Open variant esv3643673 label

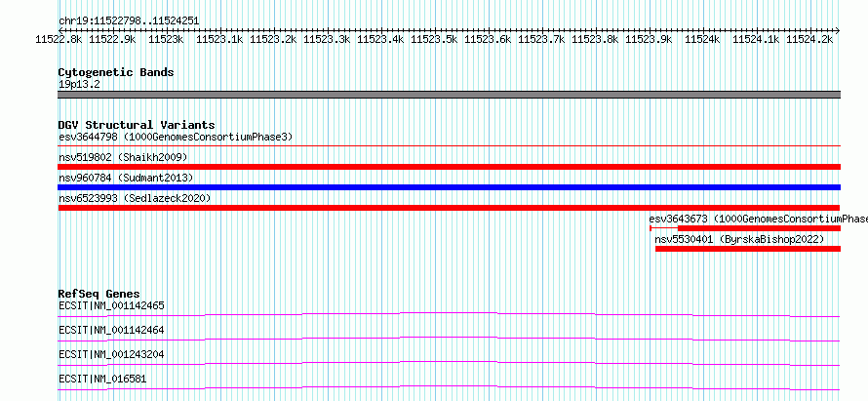[x=759, y=219]
